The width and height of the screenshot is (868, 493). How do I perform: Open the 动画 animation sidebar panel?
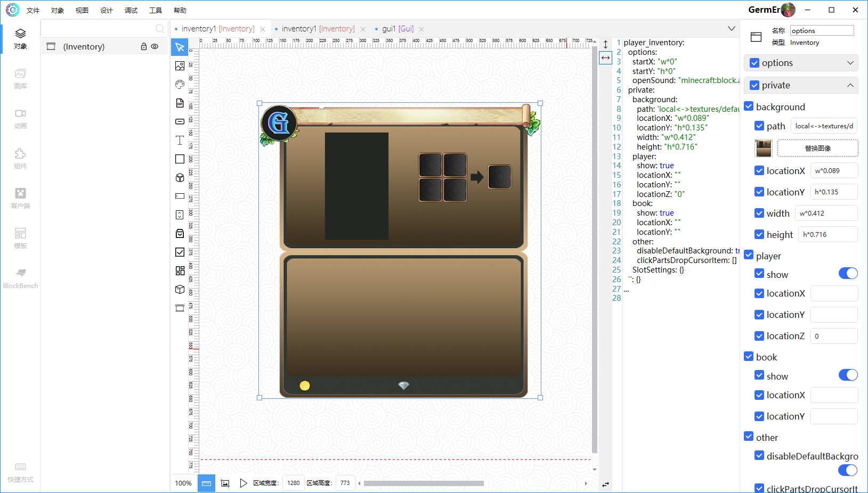tap(20, 119)
